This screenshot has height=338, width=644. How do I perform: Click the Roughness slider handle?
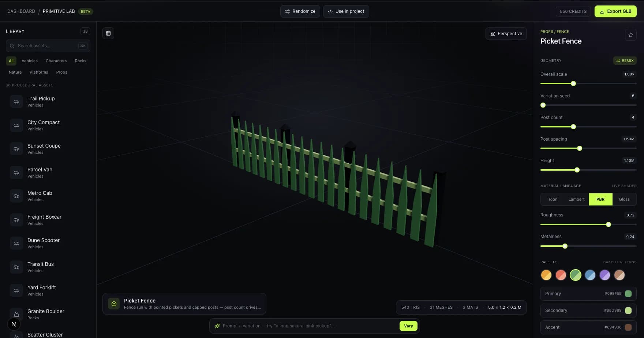click(609, 224)
